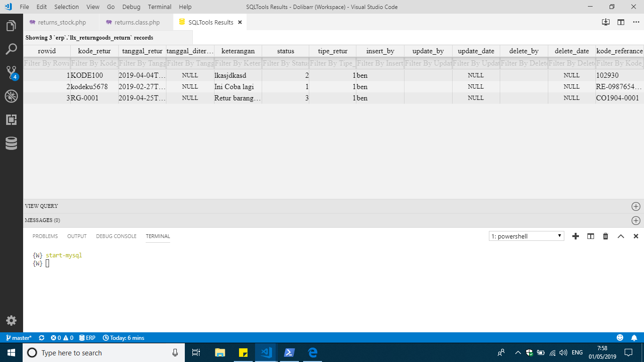Click the Filter By Kode_ input under kode_retur
Screen dimensions: 644x362
click(95, 63)
